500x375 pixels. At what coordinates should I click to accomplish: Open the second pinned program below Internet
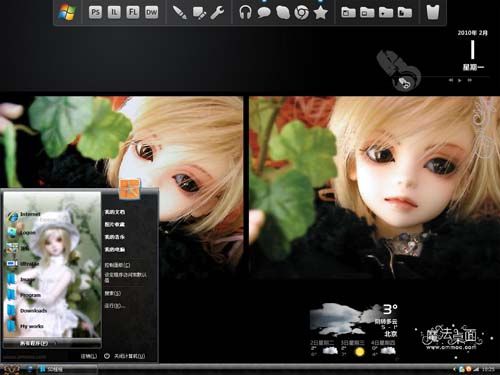[22, 232]
